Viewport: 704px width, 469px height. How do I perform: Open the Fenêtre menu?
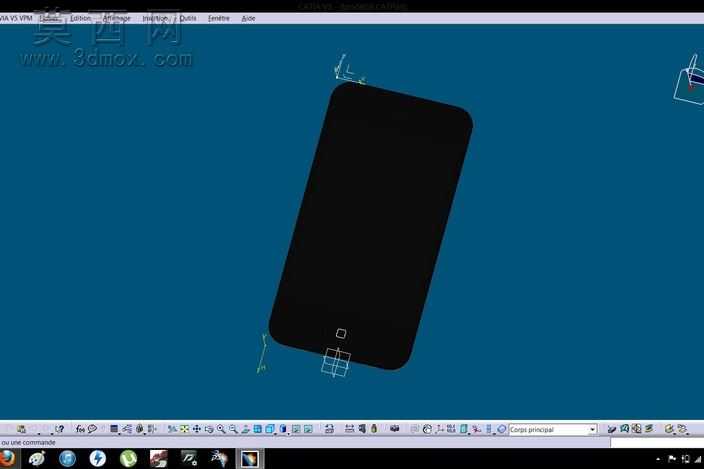point(219,18)
